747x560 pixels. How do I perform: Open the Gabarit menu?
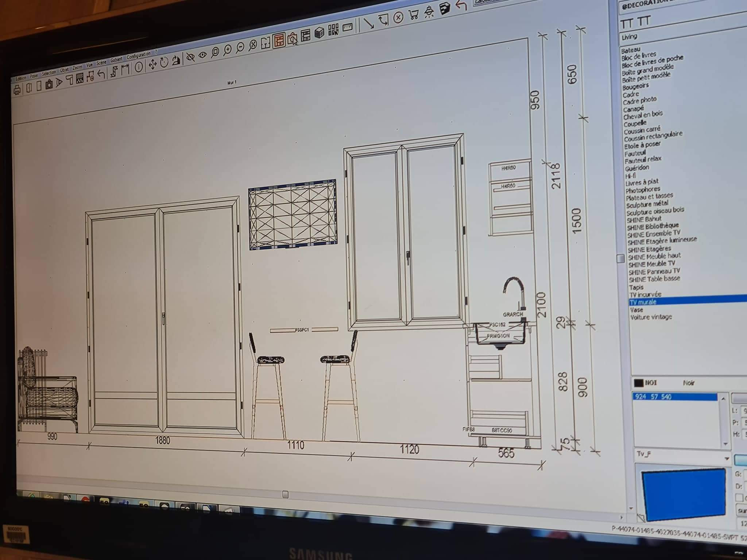116,59
